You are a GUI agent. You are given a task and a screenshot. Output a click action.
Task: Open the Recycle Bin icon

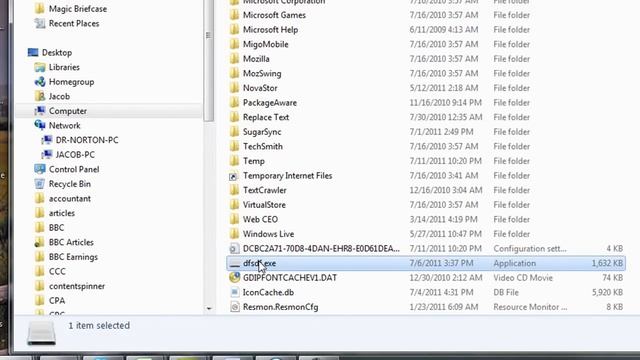tap(40, 184)
